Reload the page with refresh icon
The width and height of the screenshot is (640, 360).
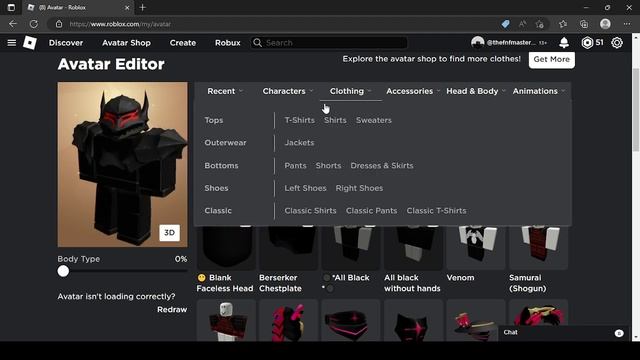coord(34,24)
